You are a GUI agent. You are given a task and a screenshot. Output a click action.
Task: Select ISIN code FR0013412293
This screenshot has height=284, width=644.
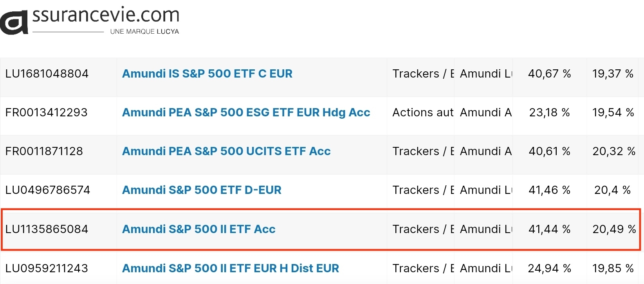(x=46, y=112)
